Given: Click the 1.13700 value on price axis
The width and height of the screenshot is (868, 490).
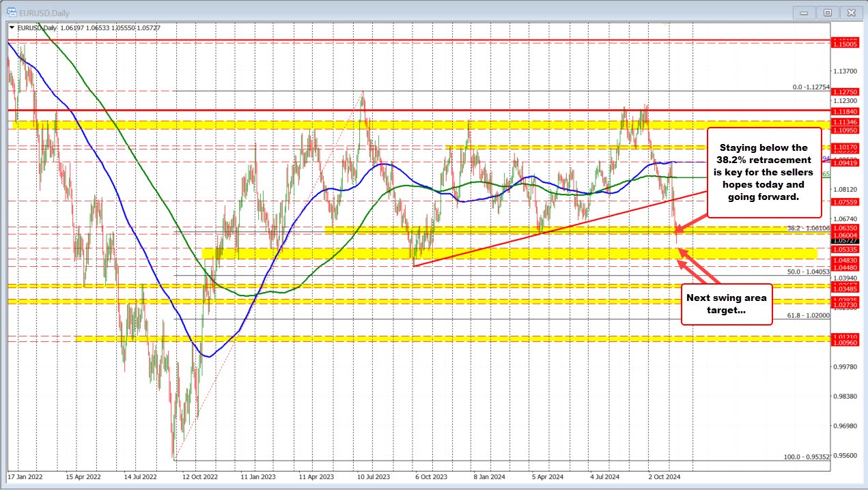Looking at the screenshot, I should point(844,71).
